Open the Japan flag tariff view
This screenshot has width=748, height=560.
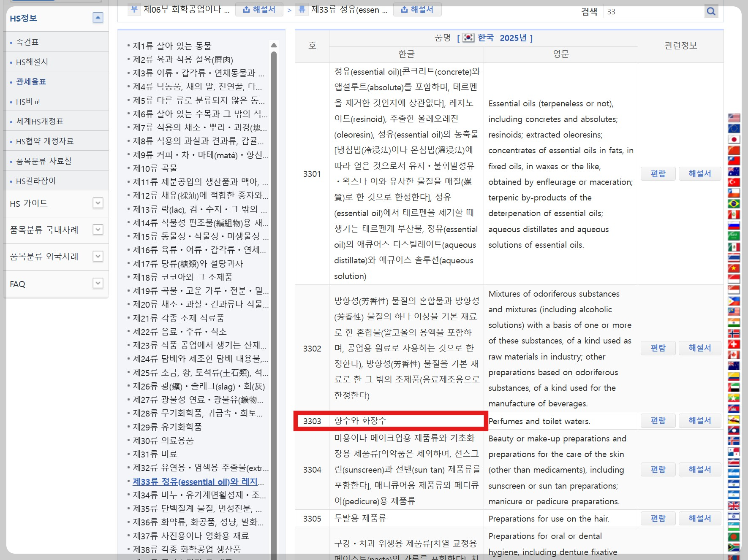(734, 140)
